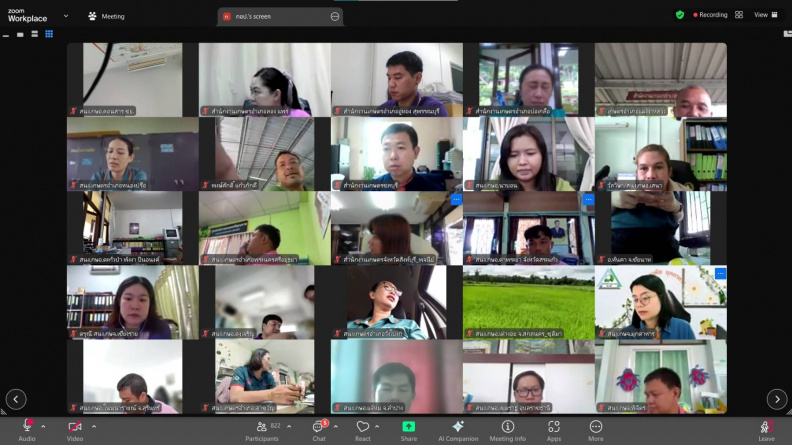792x445 pixels.
Task: Switch to the blue grid gallery layout
Action: click(49, 34)
